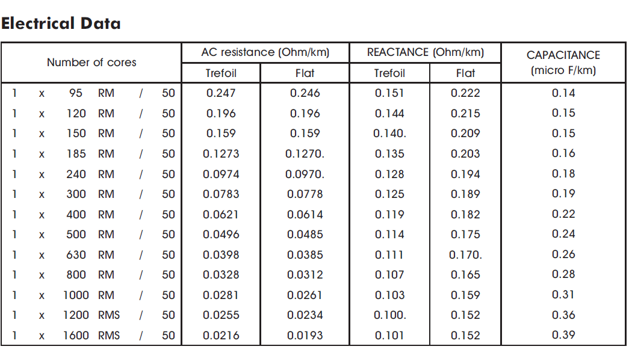Select the flat resistance value 0.0193
This screenshot has width=629, height=364.
point(305,335)
